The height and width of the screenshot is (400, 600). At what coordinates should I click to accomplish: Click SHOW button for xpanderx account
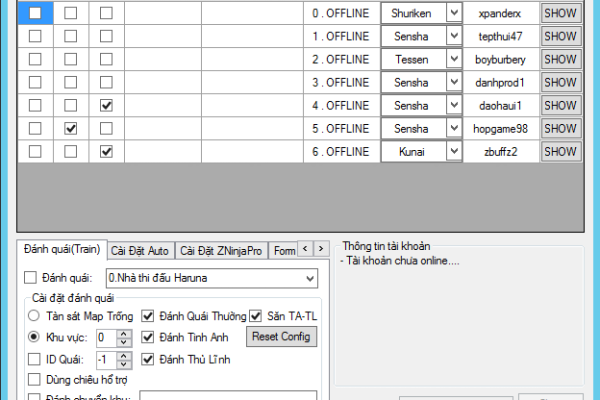pyautogui.click(x=560, y=13)
